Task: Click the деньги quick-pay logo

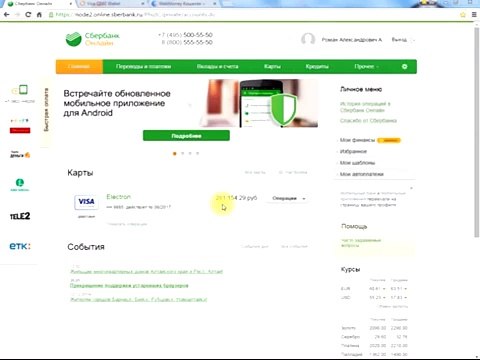Action: click(20, 154)
